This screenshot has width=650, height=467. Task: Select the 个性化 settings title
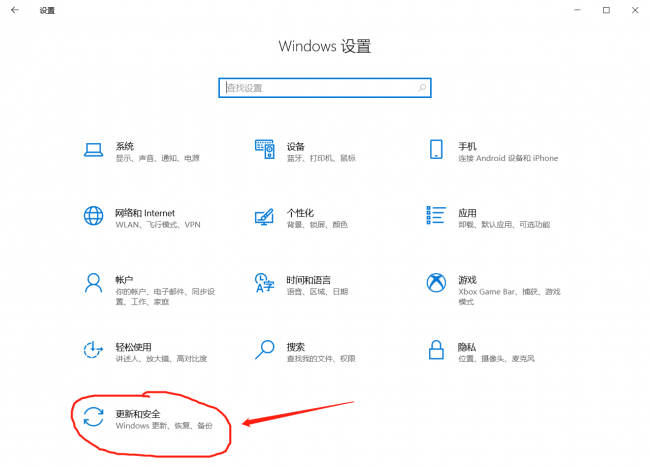[300, 213]
